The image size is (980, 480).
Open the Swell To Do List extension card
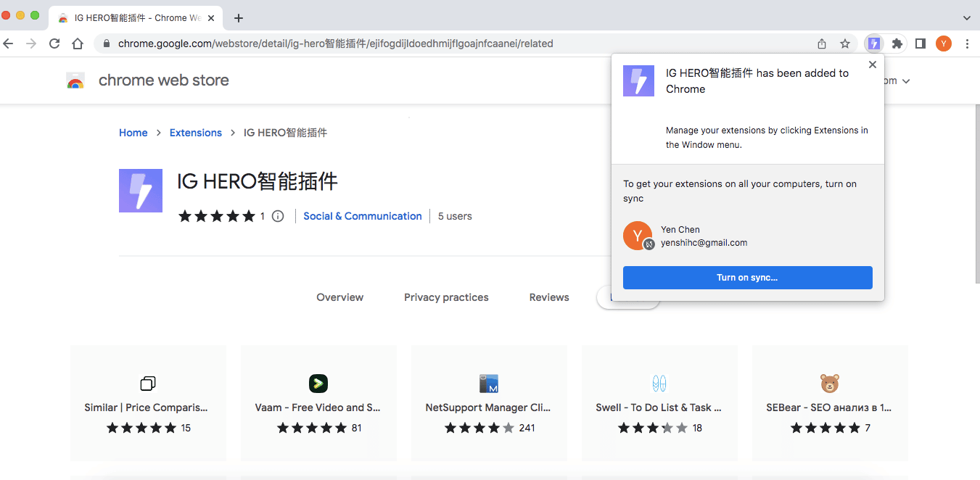[x=659, y=403]
